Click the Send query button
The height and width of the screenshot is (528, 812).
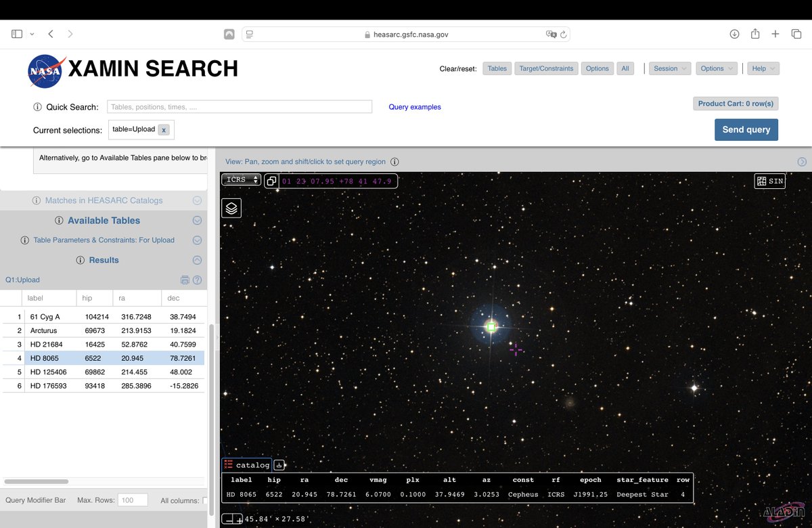pos(746,130)
